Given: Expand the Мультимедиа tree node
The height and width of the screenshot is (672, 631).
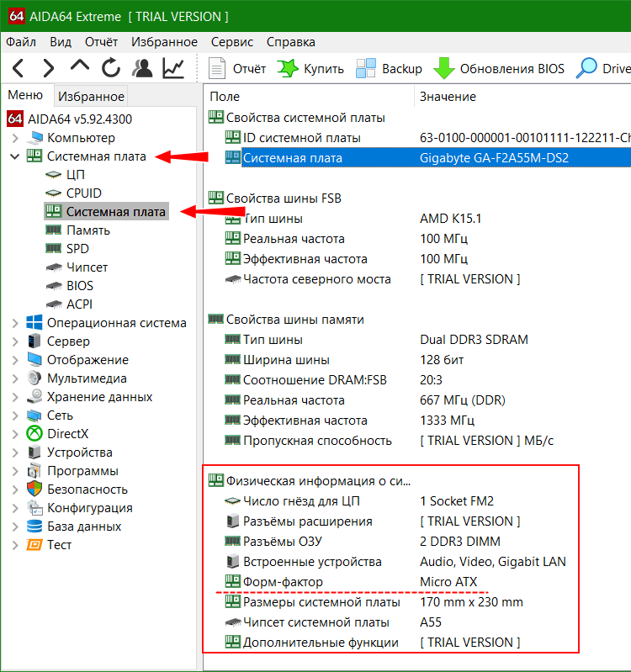Looking at the screenshot, I should coord(15,378).
